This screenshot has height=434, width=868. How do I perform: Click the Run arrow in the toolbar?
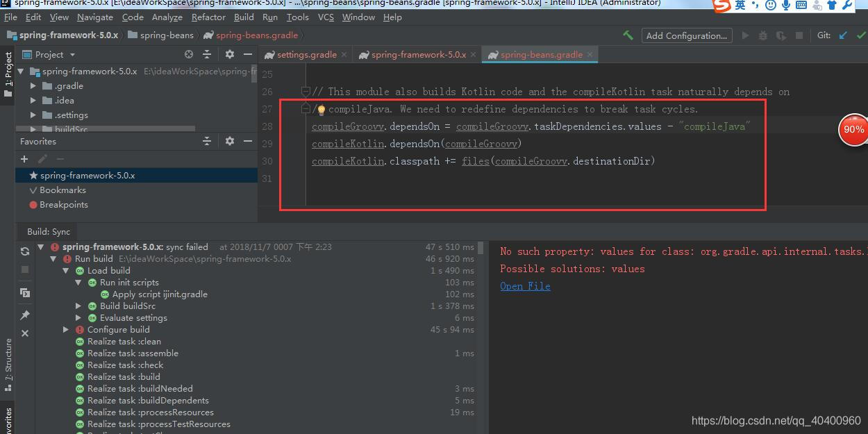coord(745,35)
